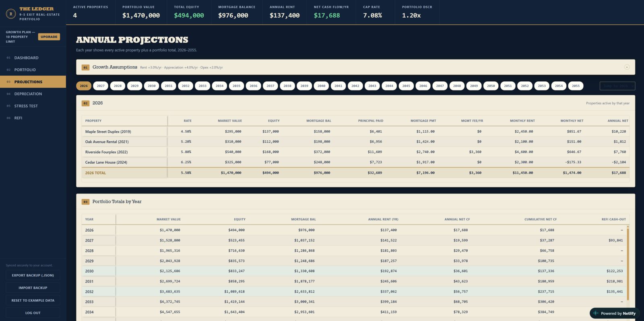
Task: Click Export Backup (.JSON) button
Action: pos(33,275)
